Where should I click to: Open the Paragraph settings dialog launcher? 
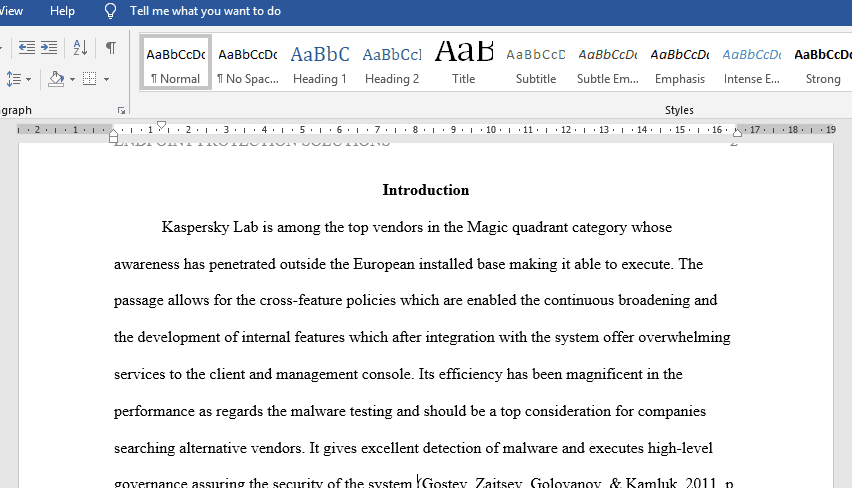click(x=121, y=110)
